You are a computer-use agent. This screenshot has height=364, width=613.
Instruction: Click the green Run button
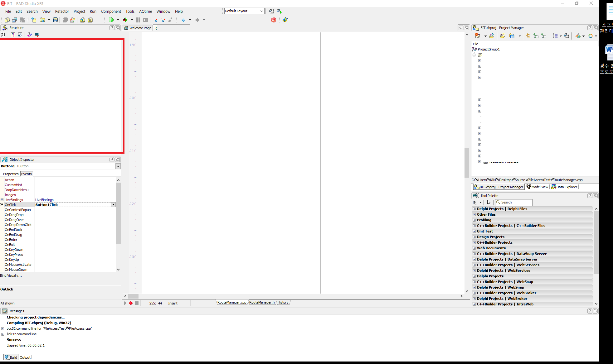[x=112, y=20]
